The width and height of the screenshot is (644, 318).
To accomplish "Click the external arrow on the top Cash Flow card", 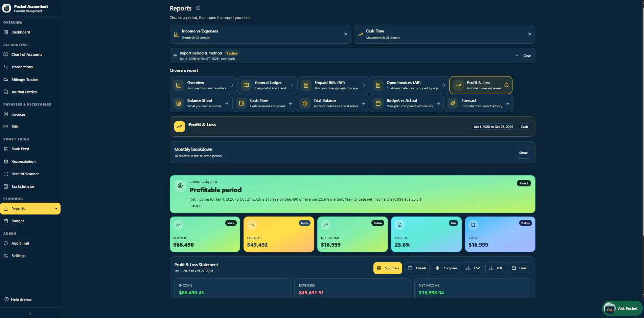I will 529,34.
